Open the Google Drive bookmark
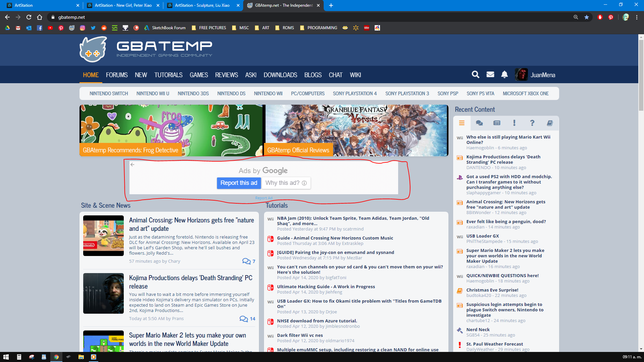Image resolution: width=644 pixels, height=362 pixels. (x=7, y=28)
